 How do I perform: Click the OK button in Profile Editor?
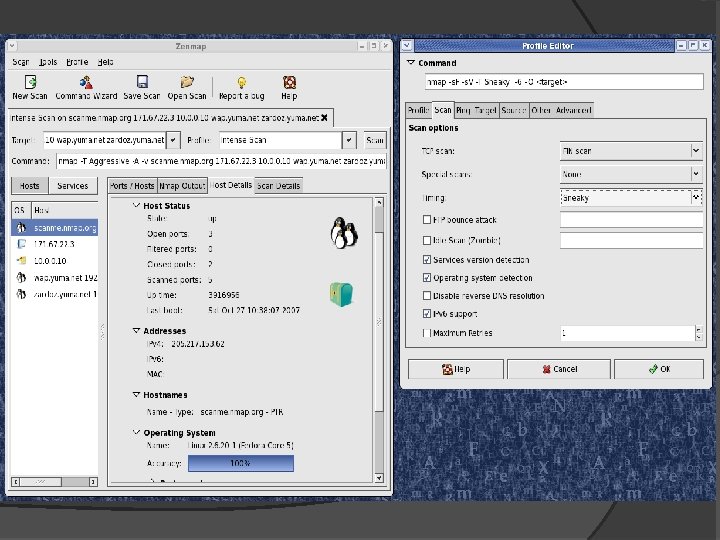pyautogui.click(x=659, y=369)
